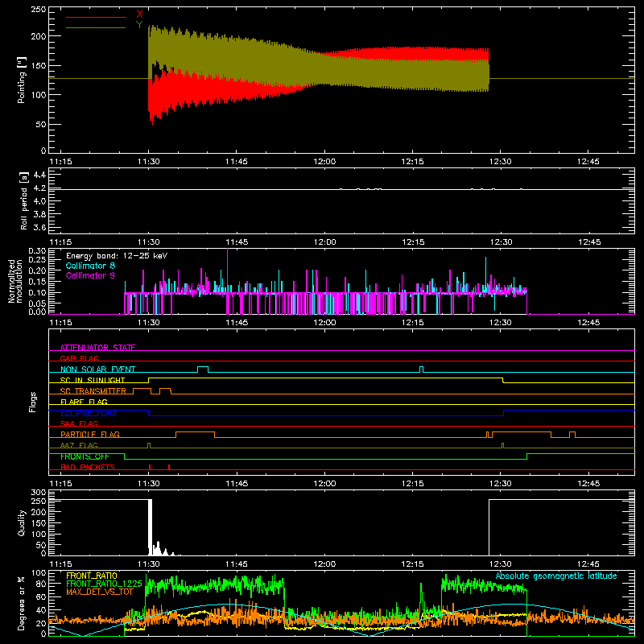Screen dimensions: 644x644
Task: Click the 'Collimator 9' legend label
Action: [90, 275]
